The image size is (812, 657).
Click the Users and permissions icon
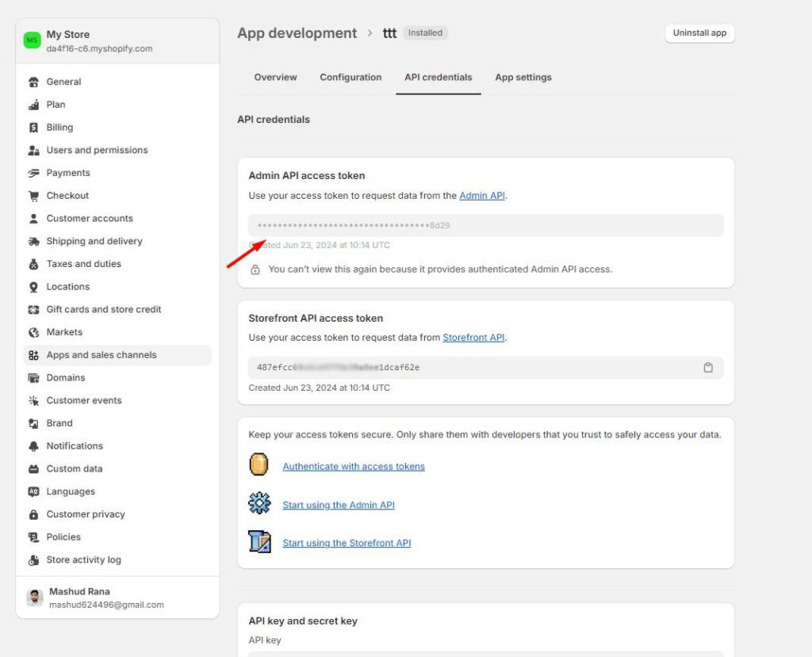pos(33,150)
